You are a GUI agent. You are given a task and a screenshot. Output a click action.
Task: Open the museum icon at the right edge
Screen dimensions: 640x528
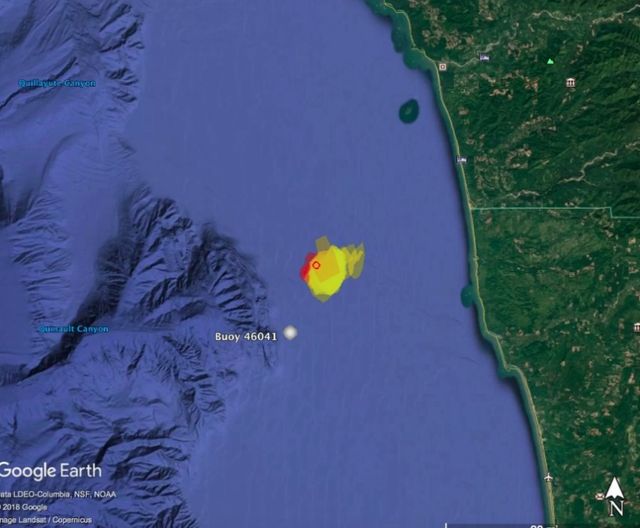point(637,327)
